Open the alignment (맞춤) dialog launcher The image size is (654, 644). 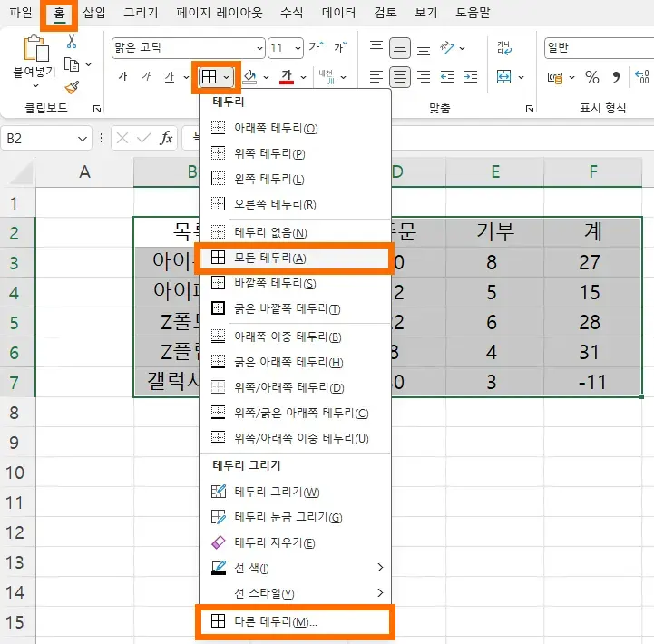tap(530, 109)
